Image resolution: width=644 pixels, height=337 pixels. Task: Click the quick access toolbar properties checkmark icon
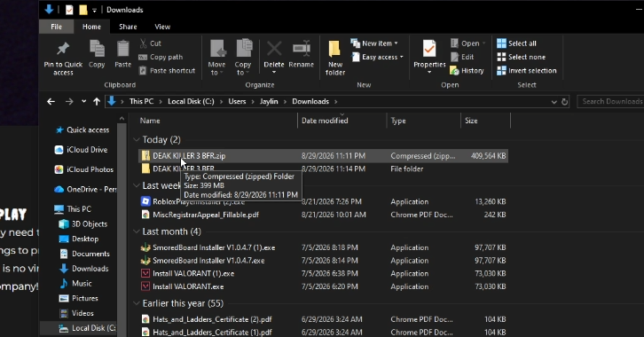[69, 10]
